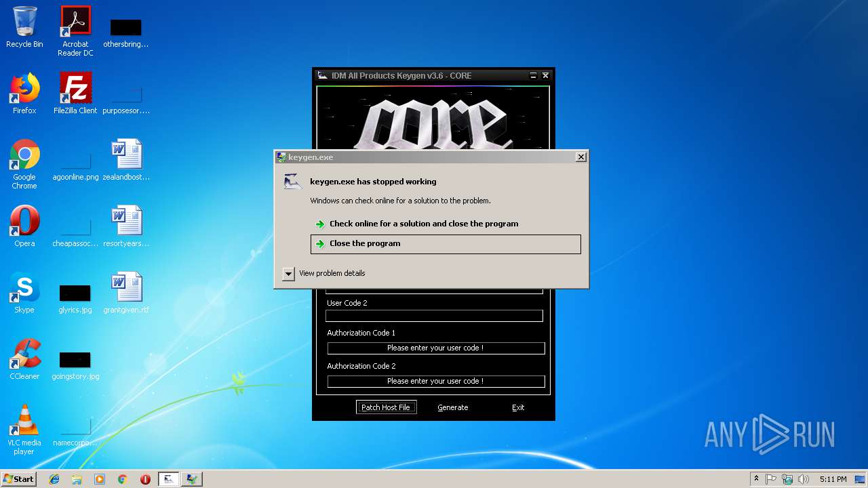Screen dimensions: 868x488
Task: Click the User Code 2 input field
Action: point(434,316)
